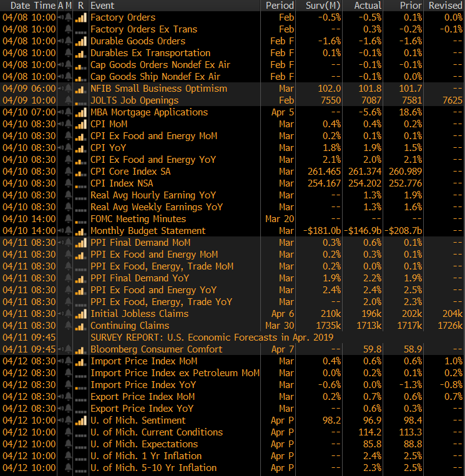The width and height of the screenshot is (465, 476).
Task: Click relevance bars icon for Durable Goods Orders
Action: 81,41
